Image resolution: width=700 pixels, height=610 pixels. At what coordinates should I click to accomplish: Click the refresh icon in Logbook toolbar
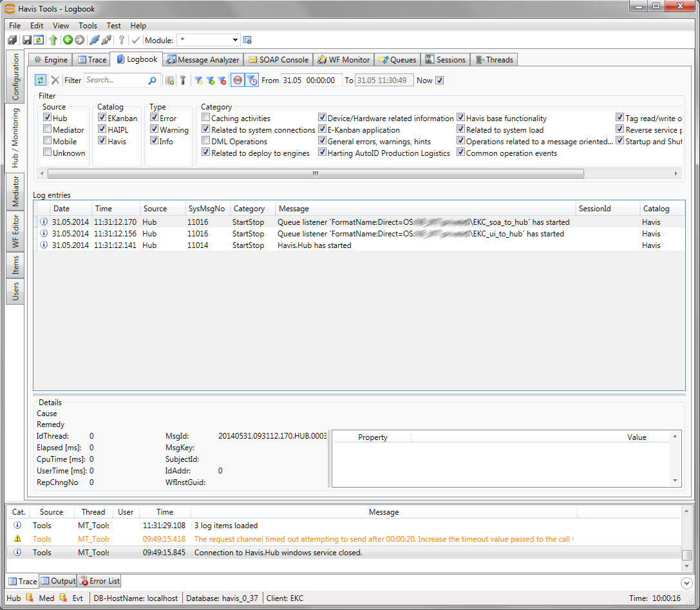coord(41,81)
